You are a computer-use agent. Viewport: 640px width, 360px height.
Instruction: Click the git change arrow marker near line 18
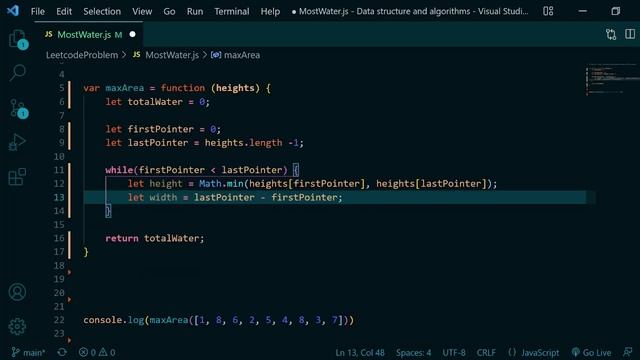click(69, 272)
